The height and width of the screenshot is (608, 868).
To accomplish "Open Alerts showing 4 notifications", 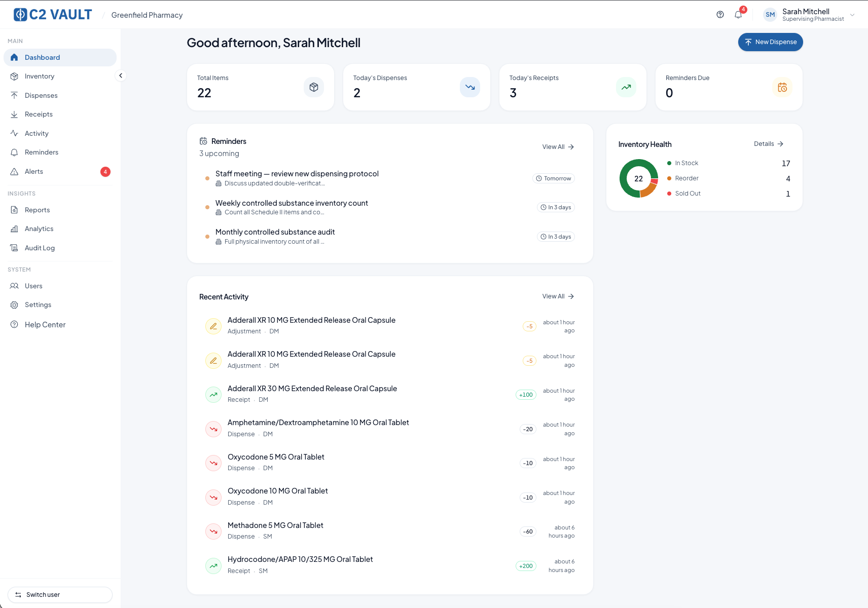I will click(x=33, y=171).
